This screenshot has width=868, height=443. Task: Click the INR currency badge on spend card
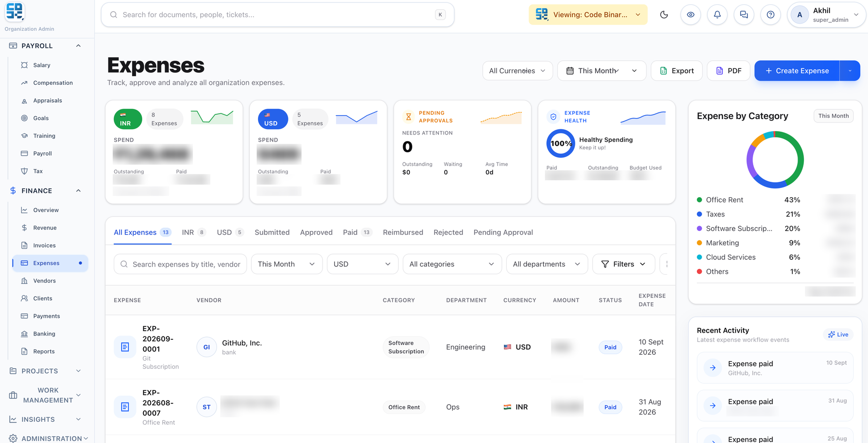(x=128, y=119)
